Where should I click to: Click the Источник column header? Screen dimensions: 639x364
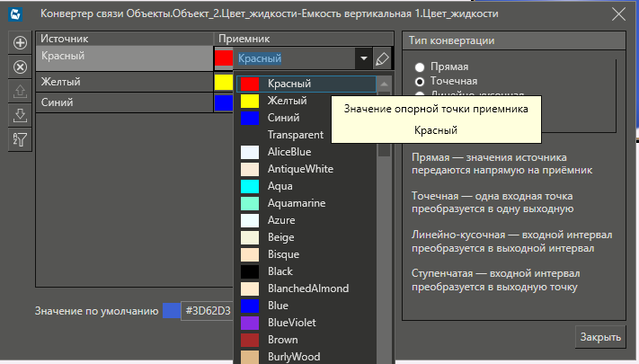tap(125, 39)
